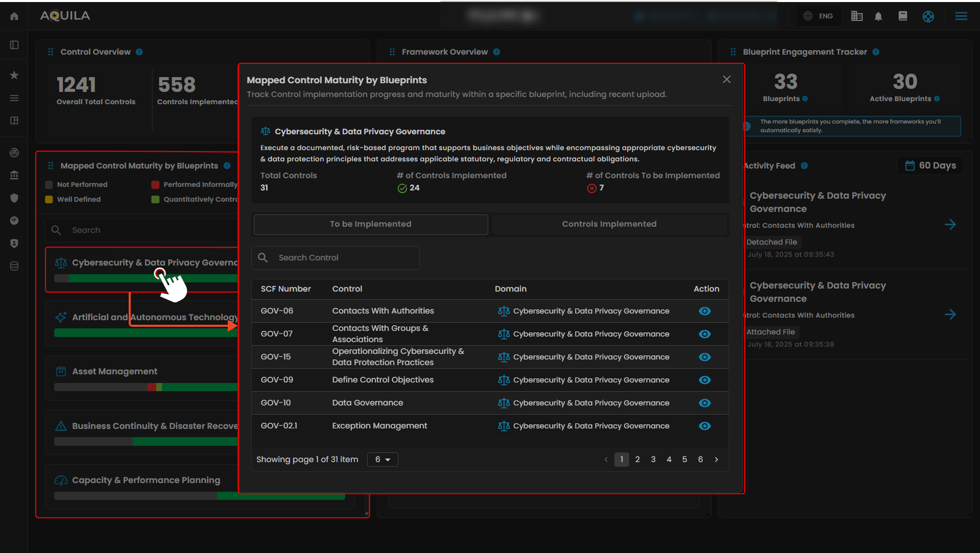
Task: Switch to the Controls Implemented tab
Action: click(x=609, y=224)
